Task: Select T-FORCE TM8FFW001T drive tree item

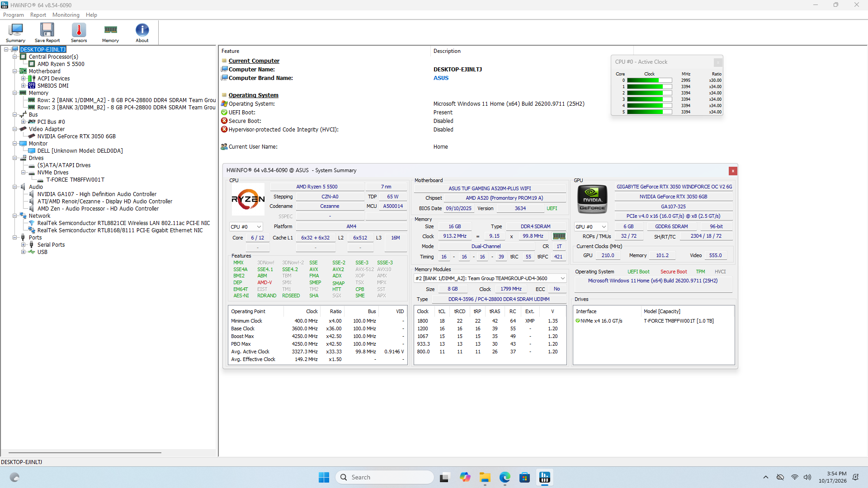Action: click(x=75, y=180)
